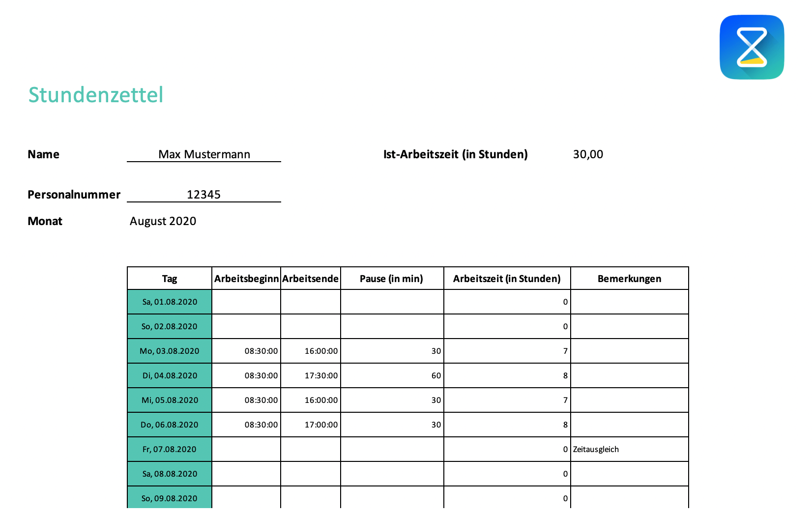Select the 60 minute pause cell
Viewport: 812px width, 513px height.
point(392,375)
